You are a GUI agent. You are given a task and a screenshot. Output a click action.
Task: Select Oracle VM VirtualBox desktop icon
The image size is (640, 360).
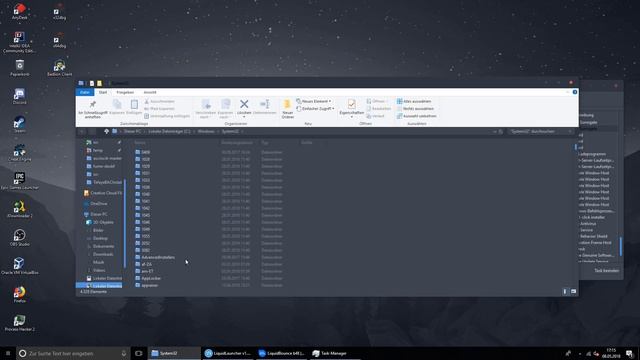[x=19, y=266]
